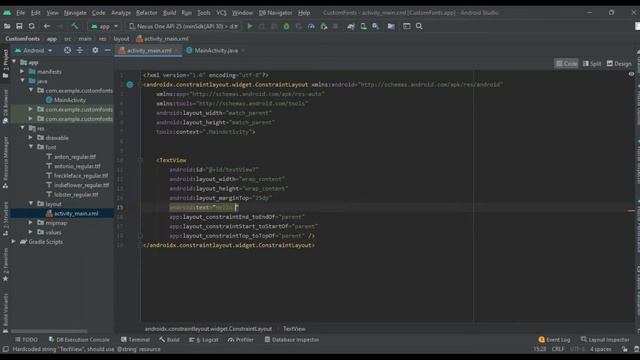This screenshot has height=360, width=640.
Task: Open the Profiler tool window
Action: pos(241,340)
